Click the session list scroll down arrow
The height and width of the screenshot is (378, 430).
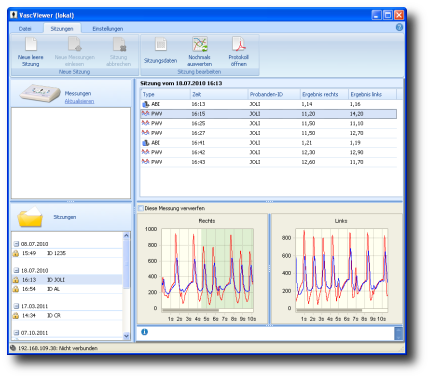click(x=126, y=336)
